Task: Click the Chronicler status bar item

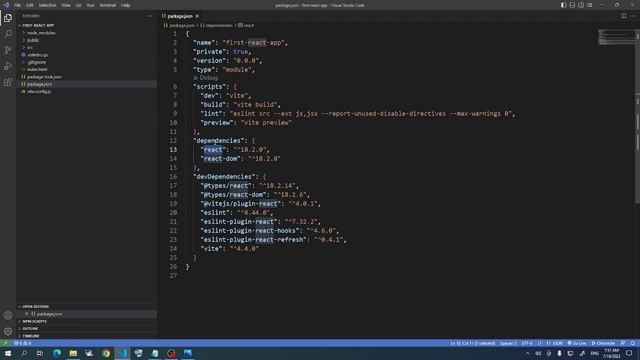Action: tap(603, 343)
